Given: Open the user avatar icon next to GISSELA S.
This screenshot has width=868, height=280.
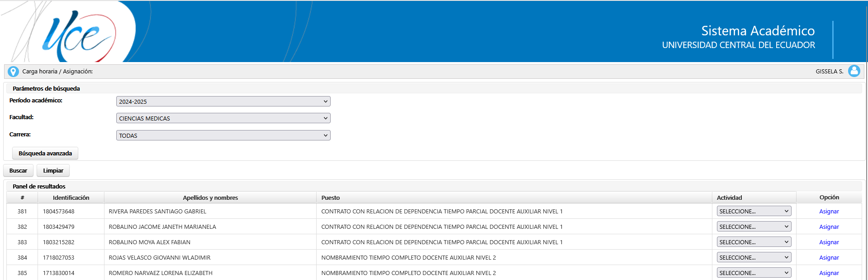Looking at the screenshot, I should click(854, 71).
